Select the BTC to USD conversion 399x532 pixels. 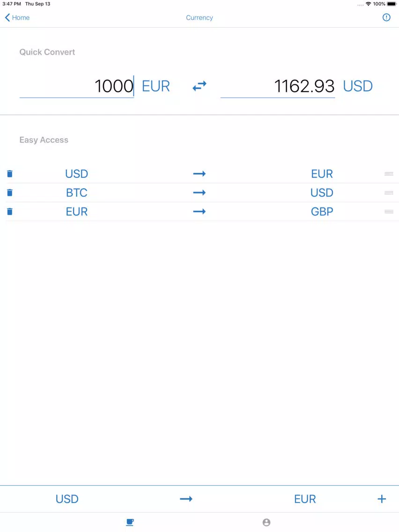pyautogui.click(x=199, y=193)
